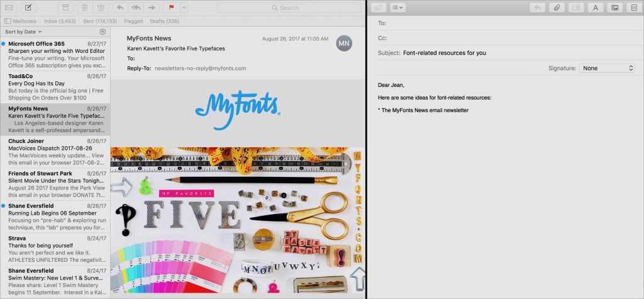644x299 pixels.
Task: Click the Dear Jean, line in message body
Action: (391, 85)
